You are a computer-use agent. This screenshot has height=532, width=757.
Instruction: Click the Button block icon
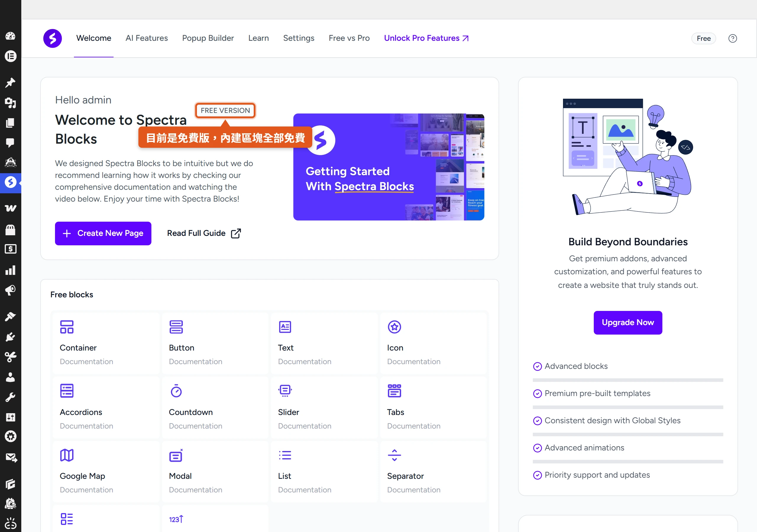176,327
